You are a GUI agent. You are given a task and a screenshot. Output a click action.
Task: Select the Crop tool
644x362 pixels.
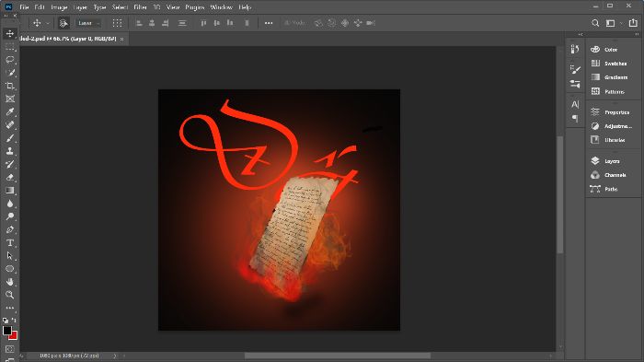tap(10, 86)
